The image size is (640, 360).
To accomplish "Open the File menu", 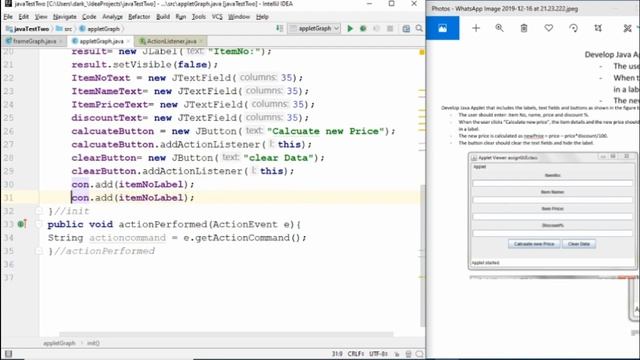I will pyautogui.click(x=8, y=17).
